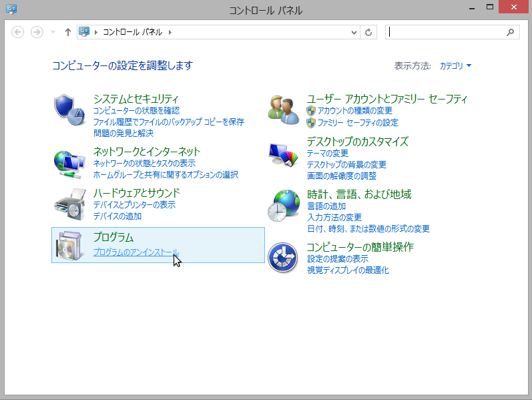
Task: Click デスクトップの背景の変更 link
Action: tap(346, 165)
